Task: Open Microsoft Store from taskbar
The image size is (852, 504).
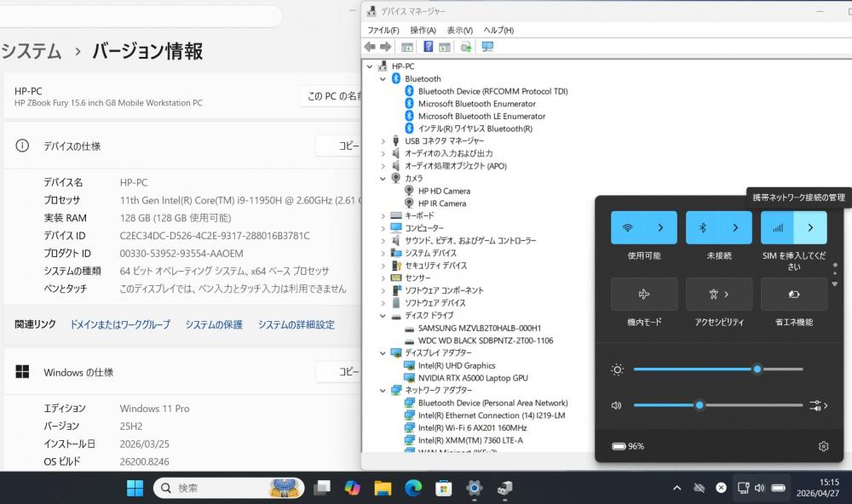Action: coord(443,489)
